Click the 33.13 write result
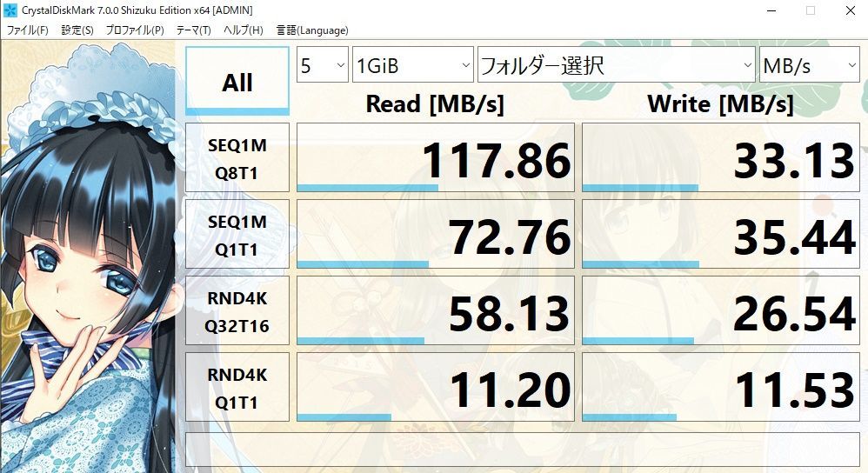The image size is (868, 473). pos(721,157)
